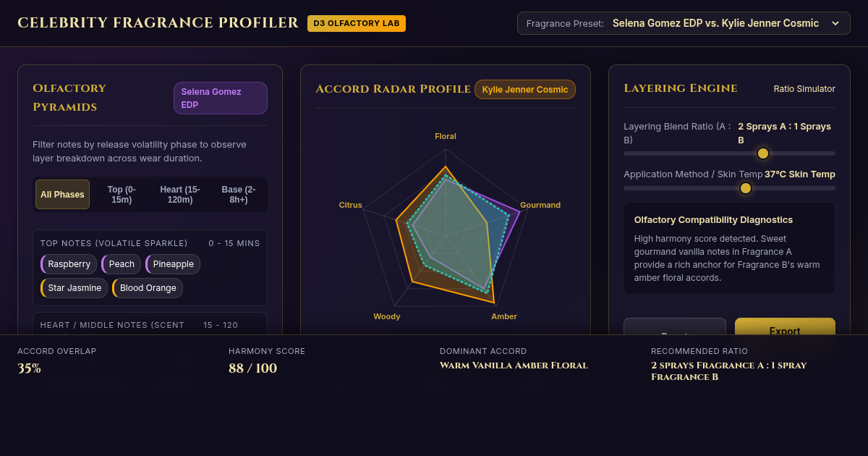The height and width of the screenshot is (456, 868).
Task: Click the 37°C Skin Temp value
Action: click(x=800, y=174)
